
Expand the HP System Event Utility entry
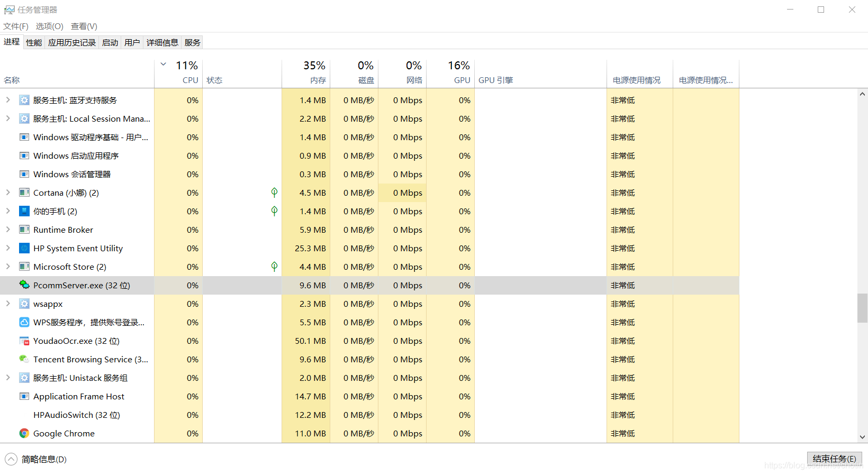click(8, 248)
